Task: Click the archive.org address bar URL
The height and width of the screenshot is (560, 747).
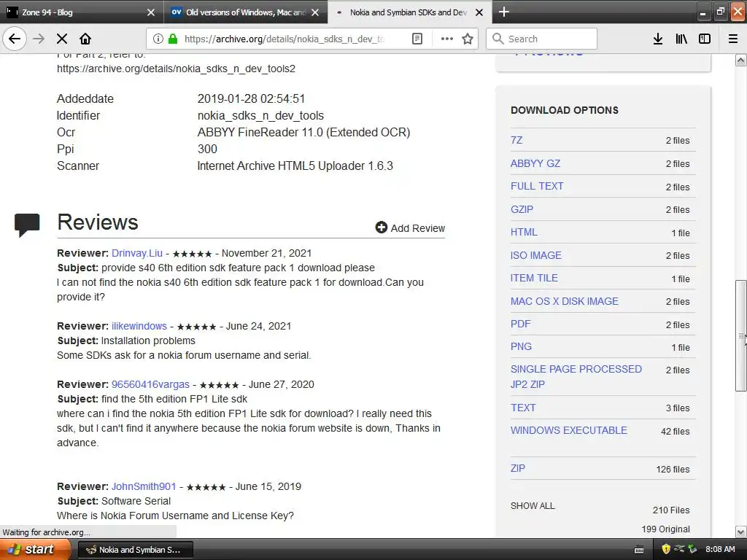Action: (284, 39)
